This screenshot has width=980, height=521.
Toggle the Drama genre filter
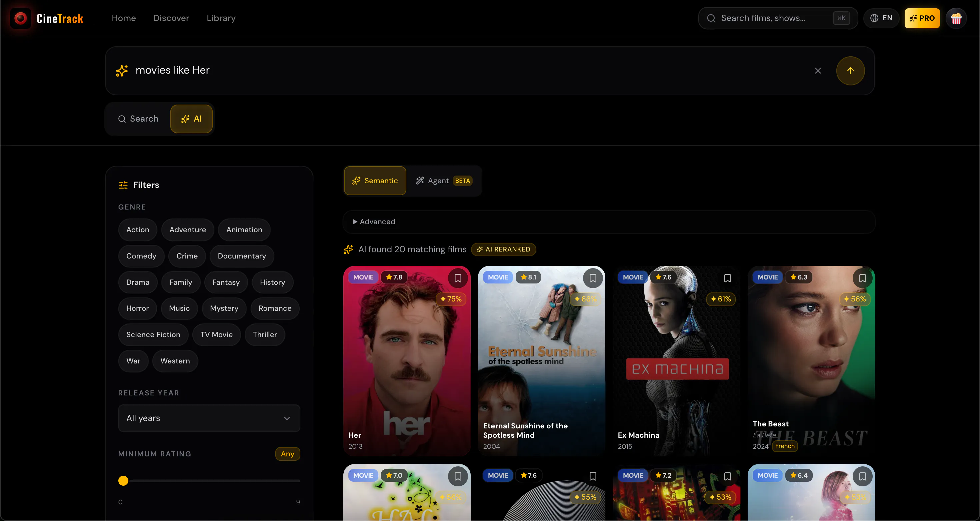click(138, 282)
